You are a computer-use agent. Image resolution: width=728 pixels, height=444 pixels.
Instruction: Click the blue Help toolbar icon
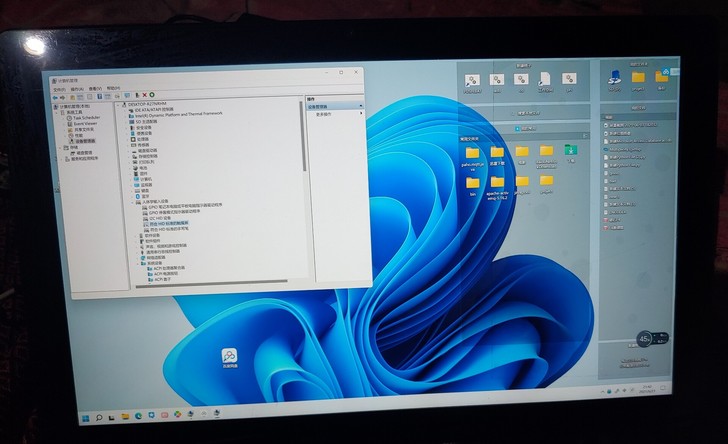click(99, 97)
